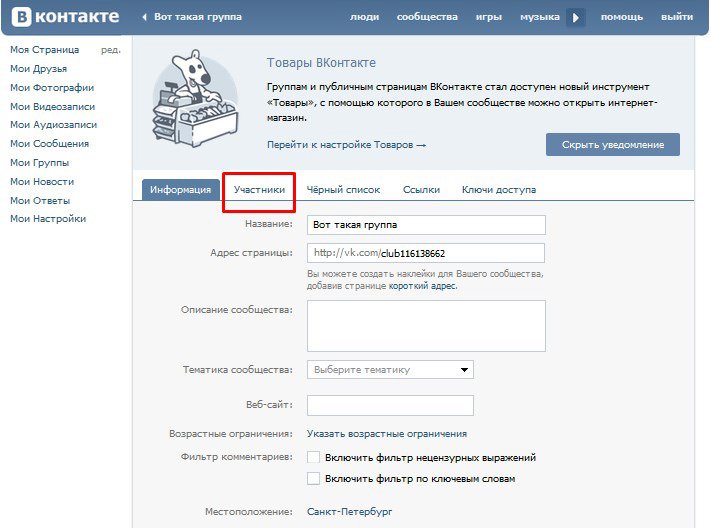Open Мои Аудиозаписи
The height and width of the screenshot is (528, 711).
pyautogui.click(x=54, y=125)
